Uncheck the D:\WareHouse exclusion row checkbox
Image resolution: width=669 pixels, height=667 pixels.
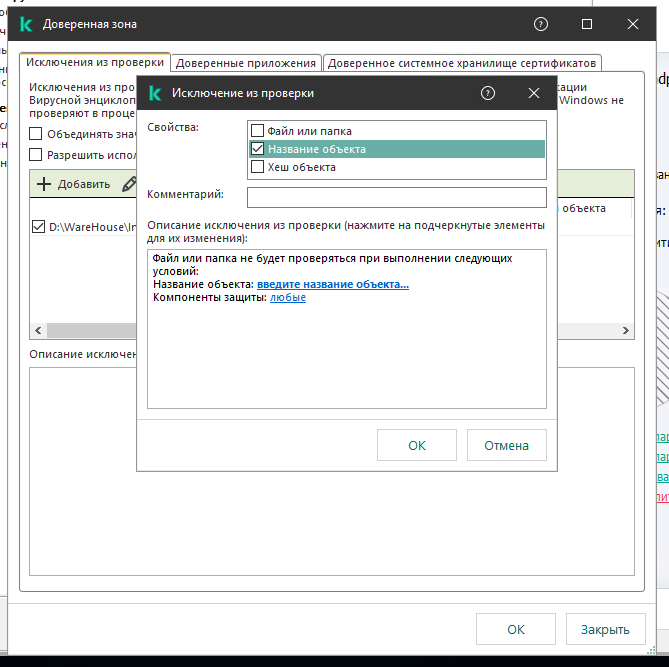coord(38,227)
